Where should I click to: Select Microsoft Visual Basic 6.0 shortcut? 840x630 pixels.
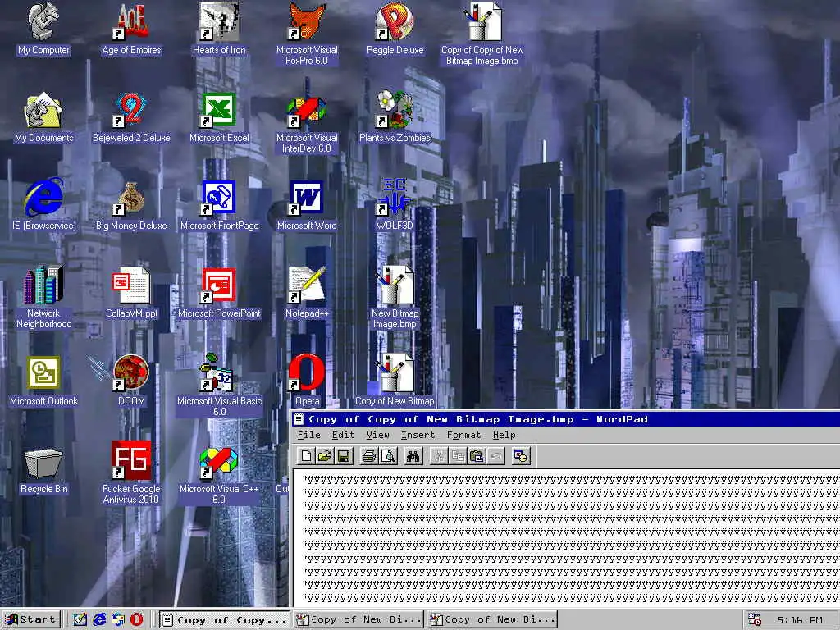[x=218, y=386]
